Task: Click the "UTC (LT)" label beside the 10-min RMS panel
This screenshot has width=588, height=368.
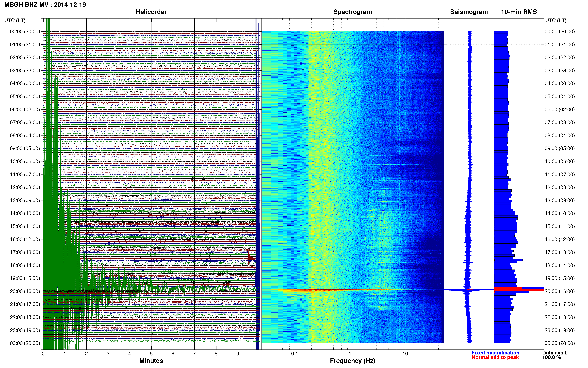Action: click(556, 20)
